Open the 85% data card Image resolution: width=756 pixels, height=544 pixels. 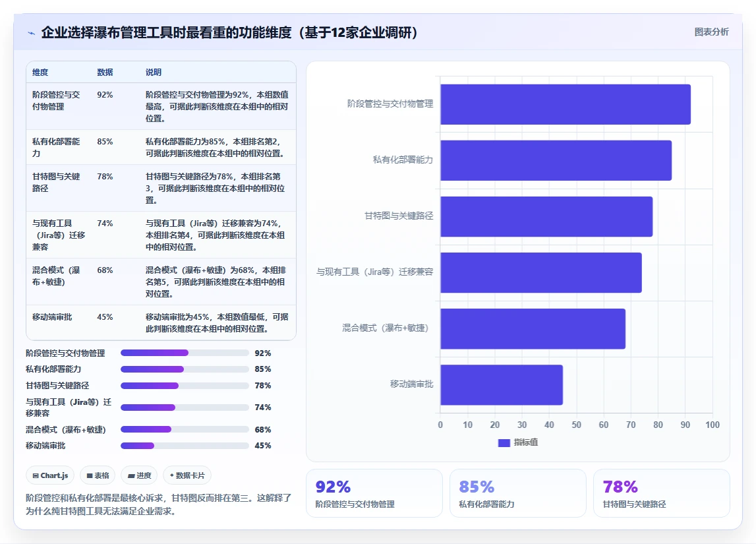coord(518,493)
